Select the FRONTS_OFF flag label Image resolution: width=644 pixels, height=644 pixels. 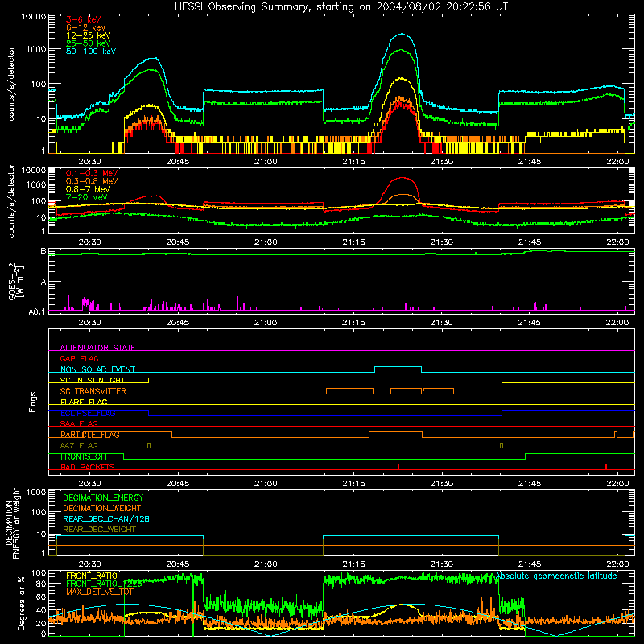[x=85, y=456]
